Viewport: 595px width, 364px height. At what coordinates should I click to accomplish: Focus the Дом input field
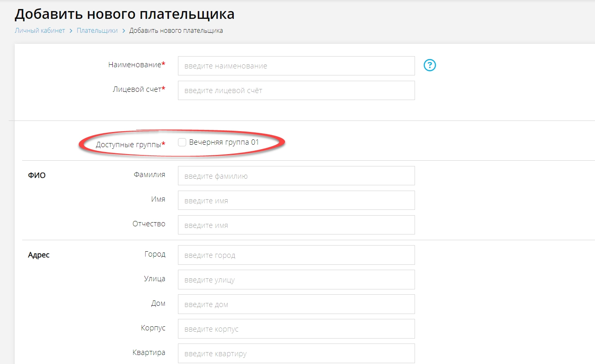pos(296,304)
